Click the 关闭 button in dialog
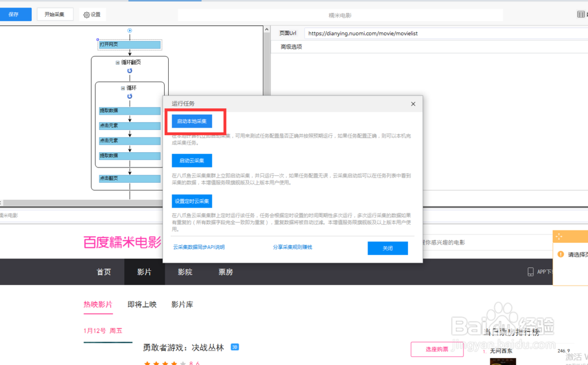588x365 pixels. click(x=387, y=248)
